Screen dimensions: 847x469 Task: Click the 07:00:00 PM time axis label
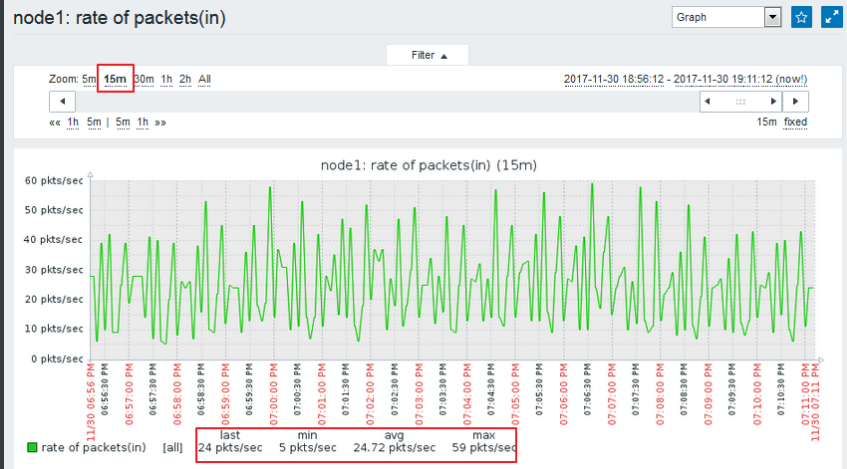click(273, 394)
